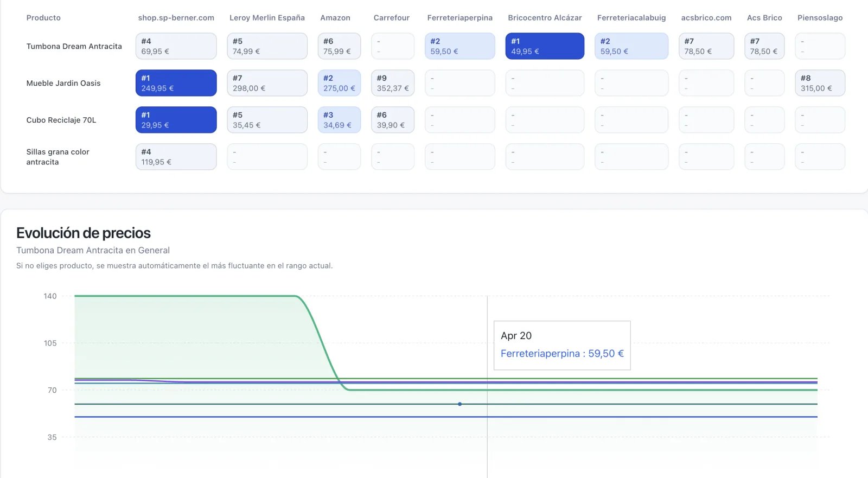The image size is (868, 478).
Task: Click the Evolución de precios heading
Action: (84, 233)
